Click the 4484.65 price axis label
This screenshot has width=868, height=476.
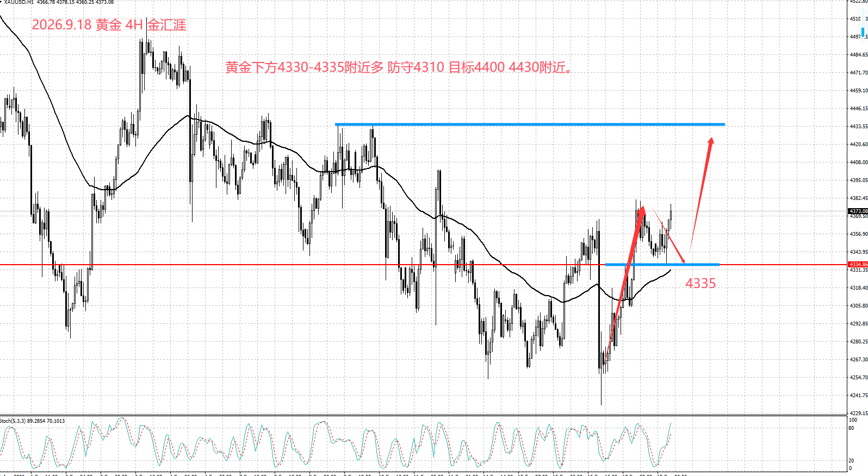pyautogui.click(x=859, y=55)
